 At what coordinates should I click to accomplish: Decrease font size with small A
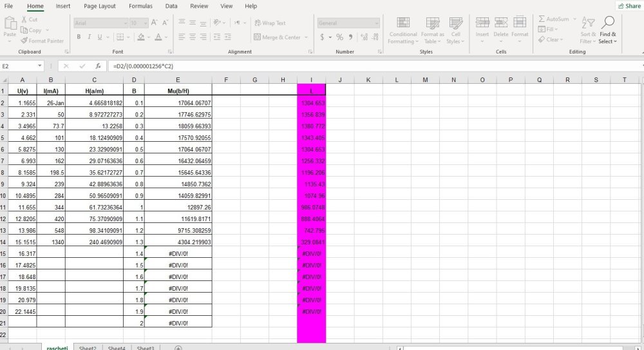165,23
